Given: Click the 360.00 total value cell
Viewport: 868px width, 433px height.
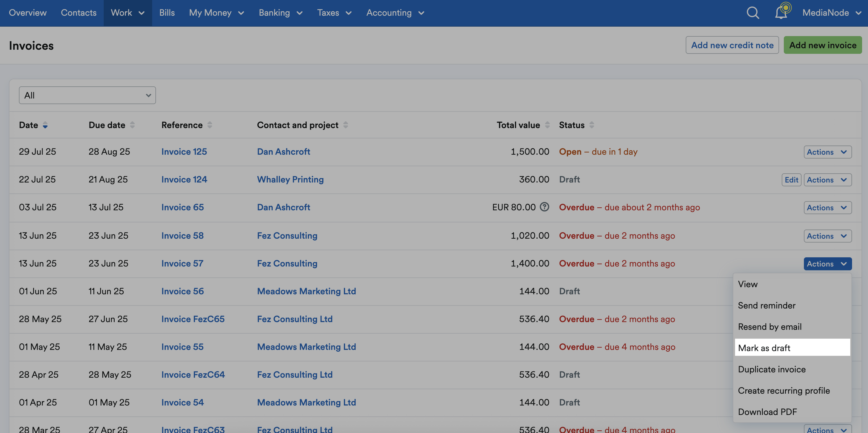Looking at the screenshot, I should point(534,180).
